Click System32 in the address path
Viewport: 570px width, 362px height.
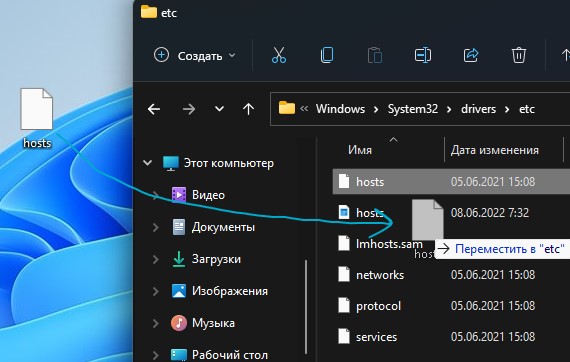point(413,109)
